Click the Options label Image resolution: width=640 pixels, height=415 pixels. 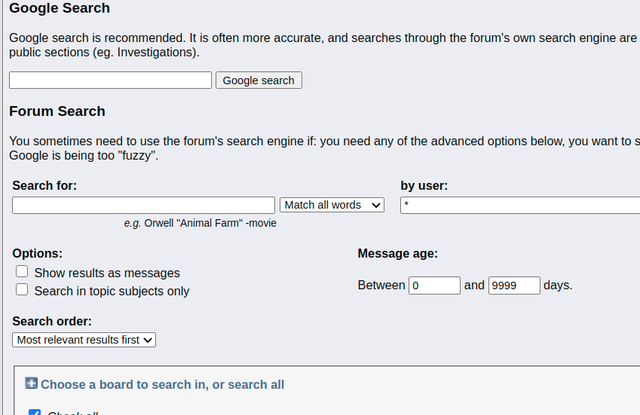[38, 253]
